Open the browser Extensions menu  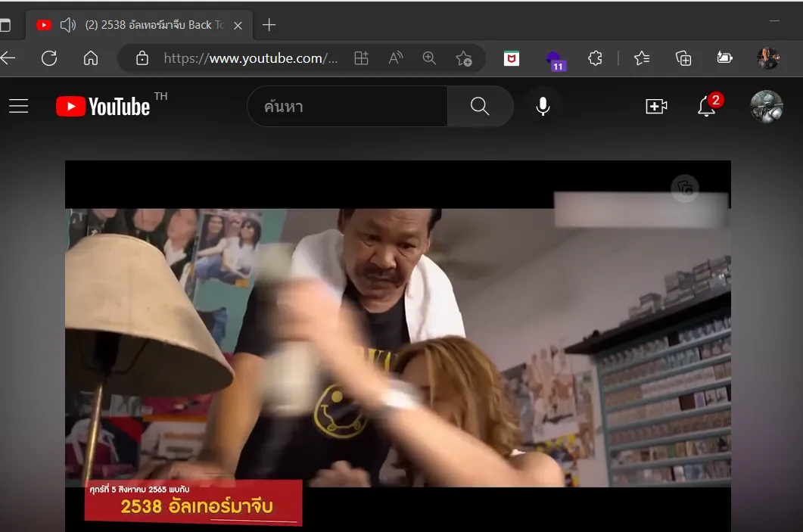595,58
